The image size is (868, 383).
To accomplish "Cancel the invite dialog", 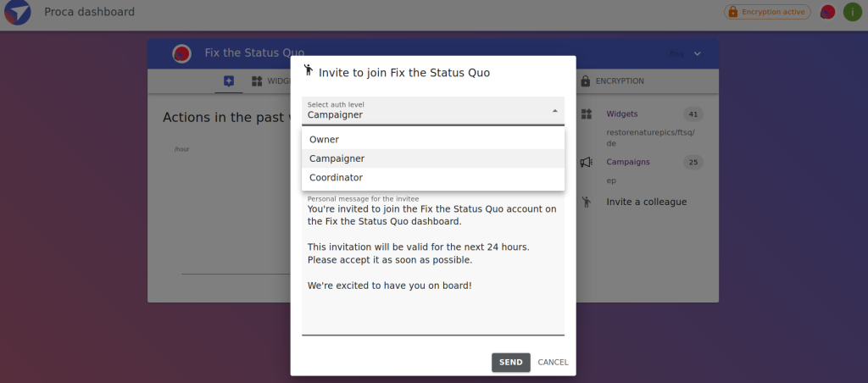I will 553,363.
